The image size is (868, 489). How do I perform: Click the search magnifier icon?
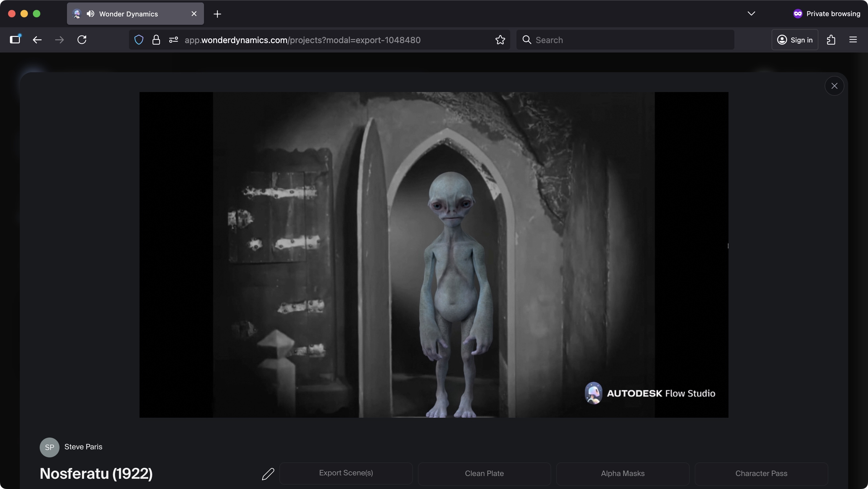coord(527,40)
